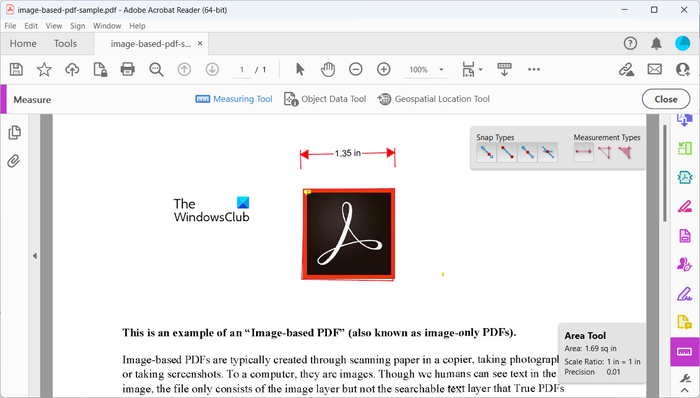Open the account profile avatar
700x398 pixels.
[x=683, y=43]
